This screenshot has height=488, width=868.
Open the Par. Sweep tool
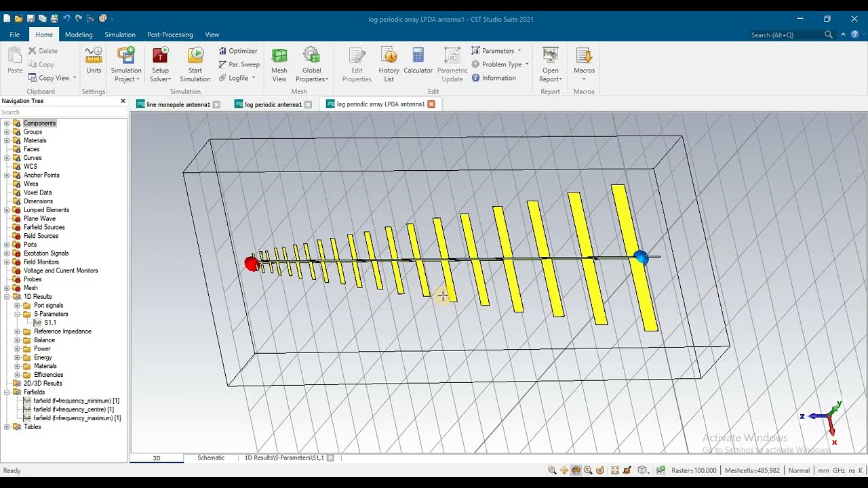click(239, 64)
